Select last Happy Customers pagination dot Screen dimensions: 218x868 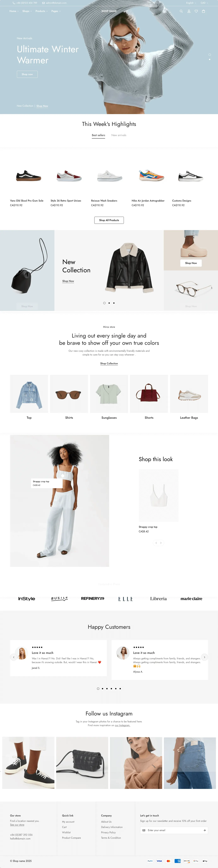[x=120, y=688]
